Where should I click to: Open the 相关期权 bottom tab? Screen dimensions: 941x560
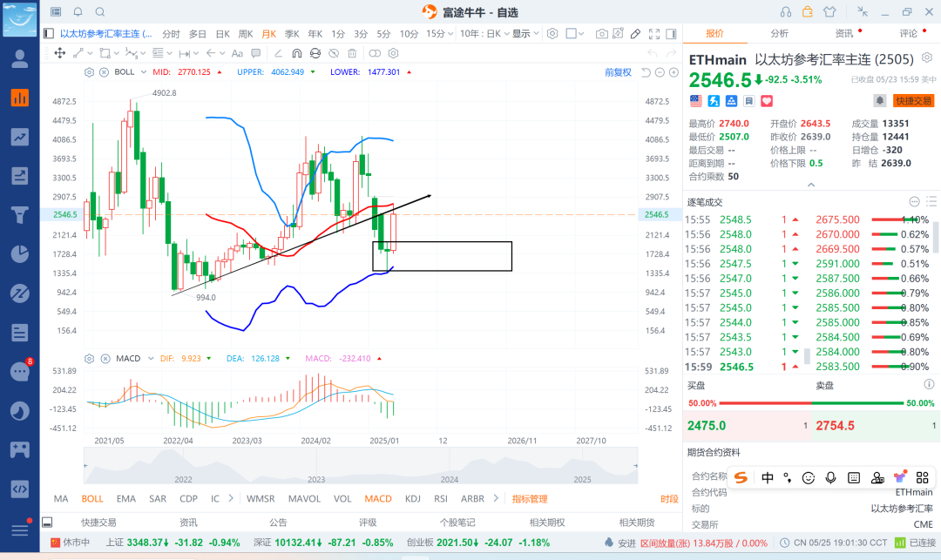point(546,523)
